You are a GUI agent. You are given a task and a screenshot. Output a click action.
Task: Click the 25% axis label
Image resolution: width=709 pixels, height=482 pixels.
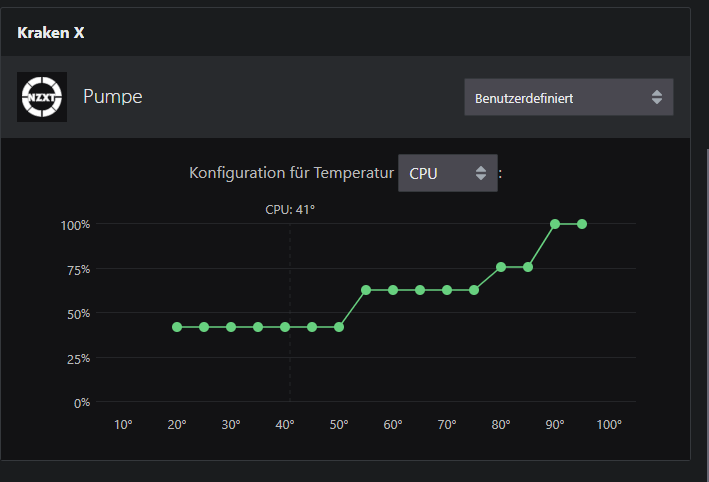click(x=79, y=359)
